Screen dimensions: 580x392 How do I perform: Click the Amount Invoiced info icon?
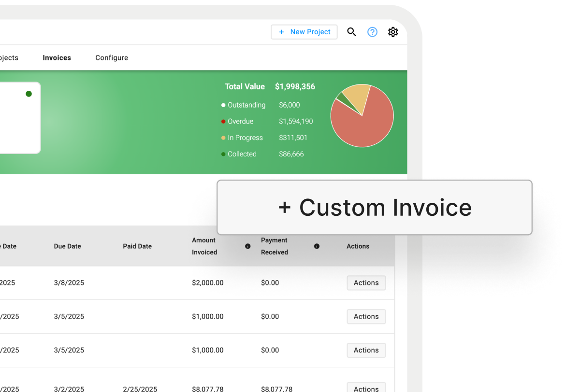pyautogui.click(x=248, y=246)
